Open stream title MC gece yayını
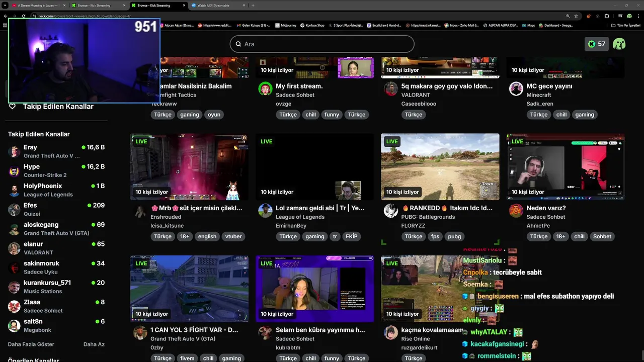644x362 pixels. tap(549, 86)
